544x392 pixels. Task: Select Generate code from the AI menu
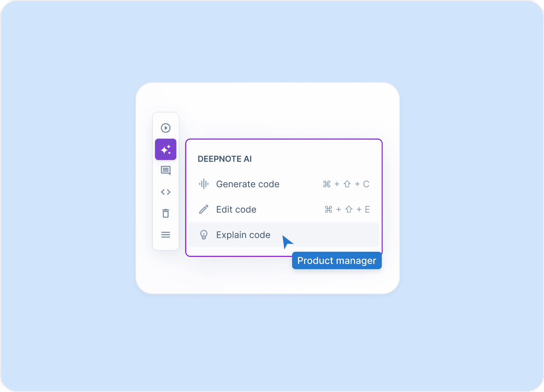click(248, 184)
